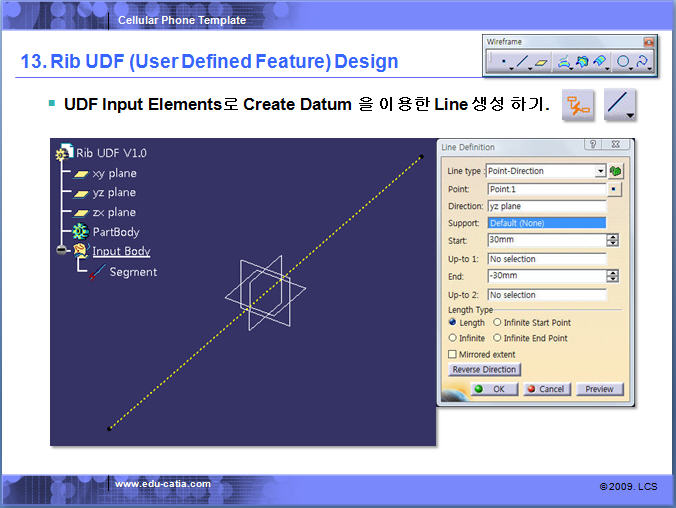The height and width of the screenshot is (508, 676).
Task: Click the Support input field
Action: coord(546,223)
